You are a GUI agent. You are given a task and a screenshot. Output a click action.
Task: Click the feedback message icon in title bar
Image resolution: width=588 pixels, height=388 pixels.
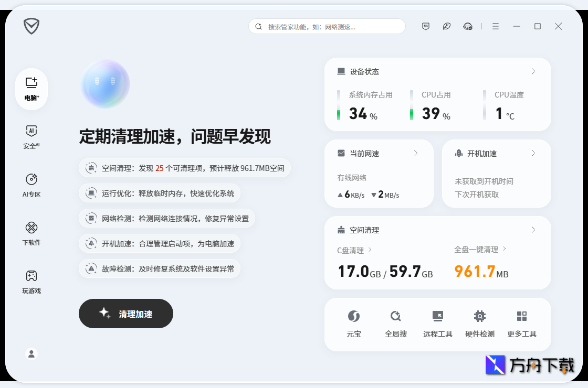point(425,26)
